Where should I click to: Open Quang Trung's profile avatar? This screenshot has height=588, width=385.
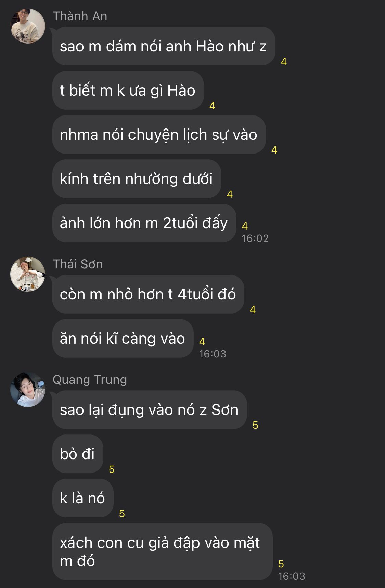click(28, 390)
